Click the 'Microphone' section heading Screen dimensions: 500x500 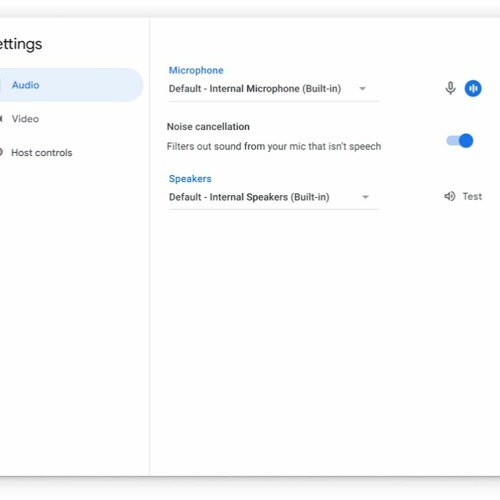click(x=196, y=70)
